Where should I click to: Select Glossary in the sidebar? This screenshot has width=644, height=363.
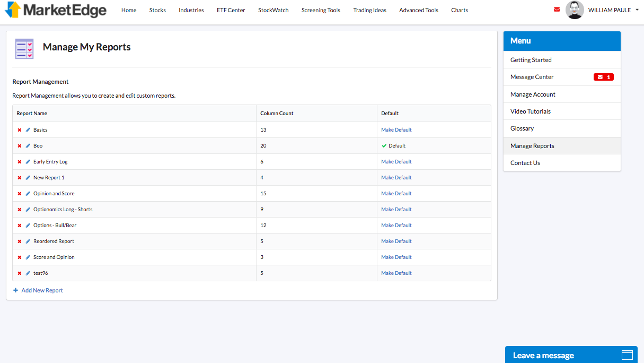click(x=522, y=128)
